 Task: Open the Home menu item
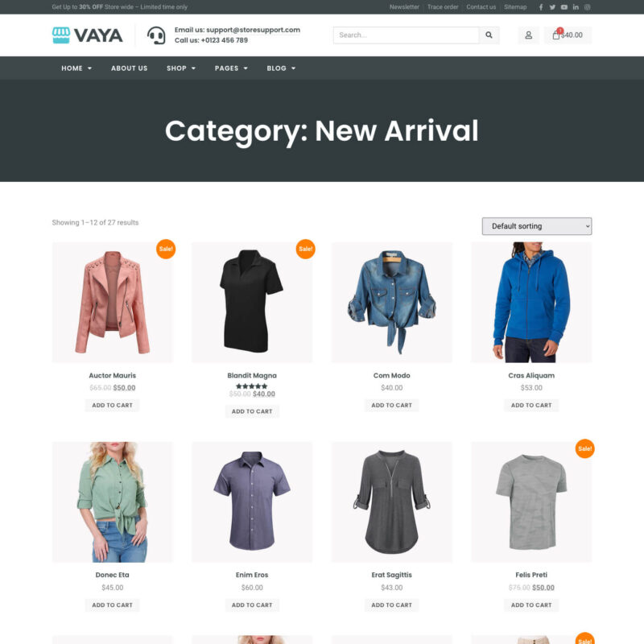(76, 68)
